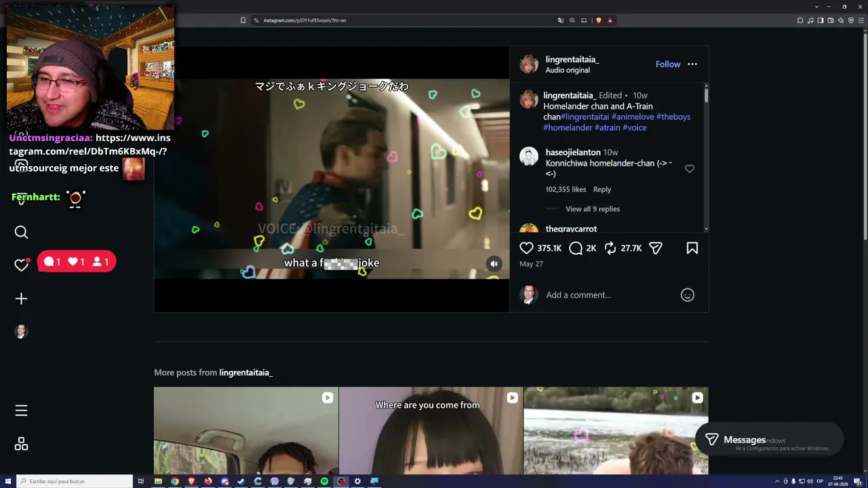This screenshot has width=868, height=488.
Task: Open the third more-posts reel thumbnail
Action: [616, 430]
